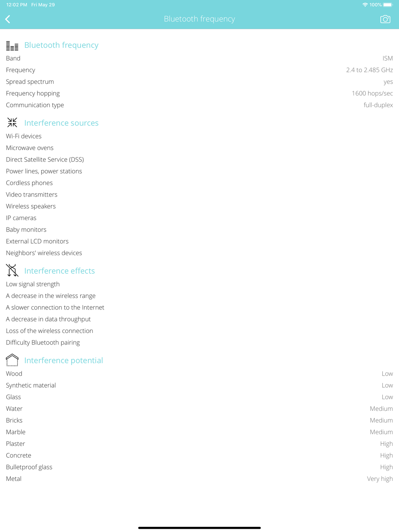
Task: Tap the camera screenshot icon
Action: [385, 19]
